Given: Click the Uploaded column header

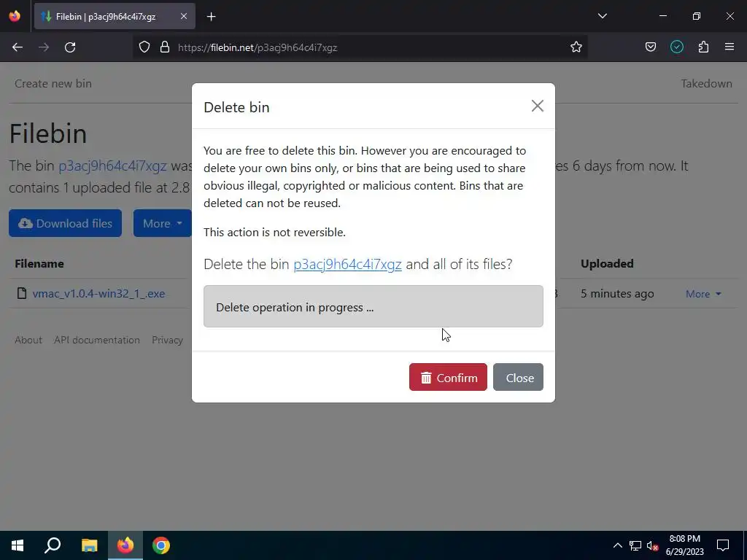Looking at the screenshot, I should pos(607,263).
